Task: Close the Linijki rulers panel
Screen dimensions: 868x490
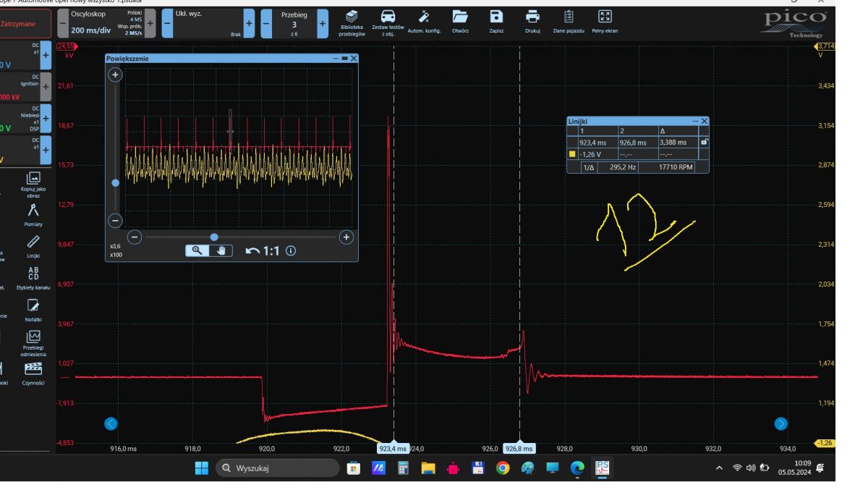Action: pos(705,122)
